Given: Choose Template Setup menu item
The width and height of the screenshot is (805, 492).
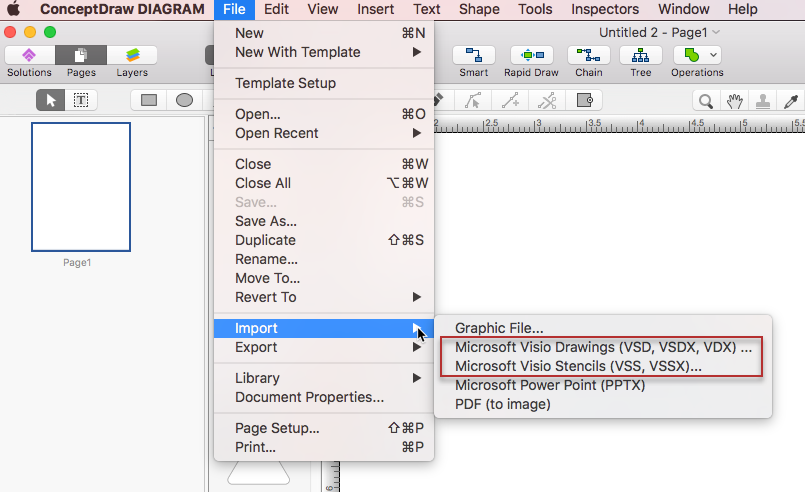Looking at the screenshot, I should pos(324,83).
